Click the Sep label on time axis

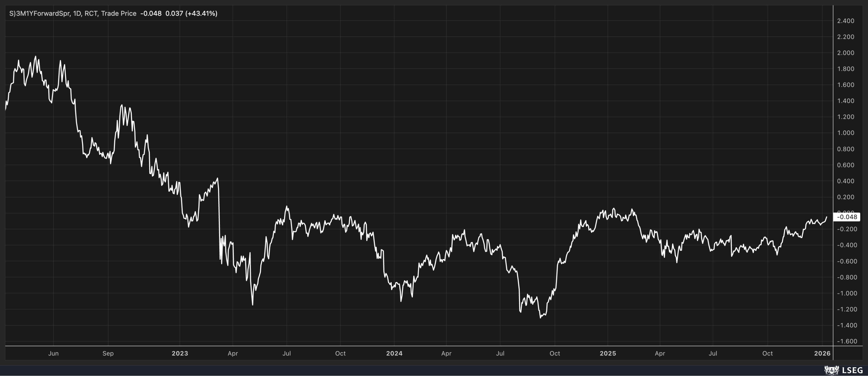(108, 354)
